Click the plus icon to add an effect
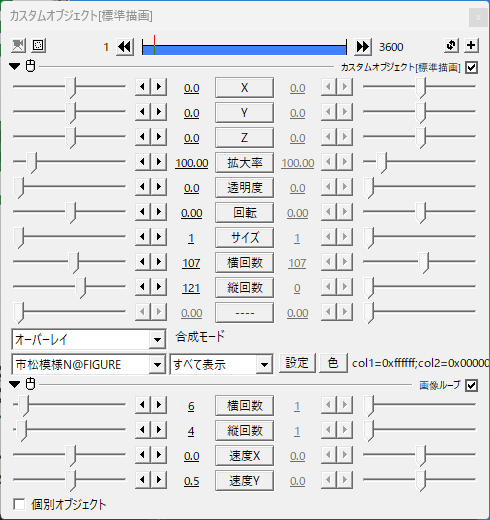The height and width of the screenshot is (520, 490). [471, 45]
